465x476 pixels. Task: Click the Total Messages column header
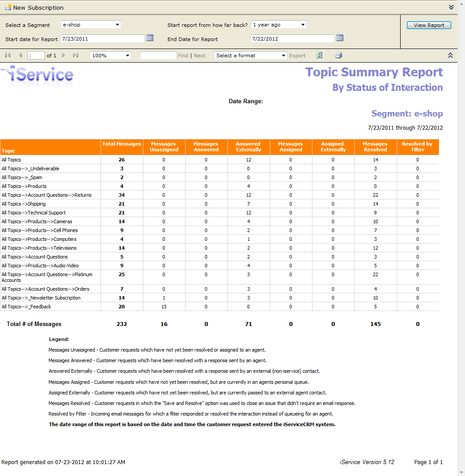(x=122, y=147)
